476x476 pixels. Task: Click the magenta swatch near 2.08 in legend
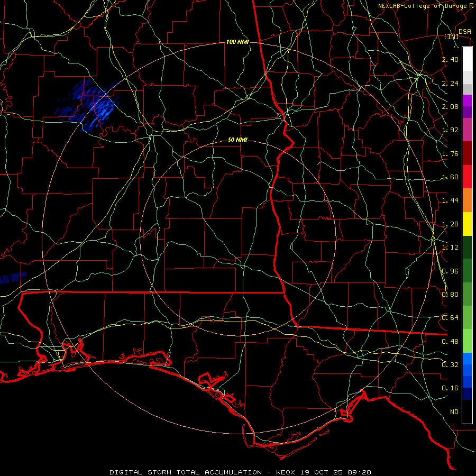467,100
